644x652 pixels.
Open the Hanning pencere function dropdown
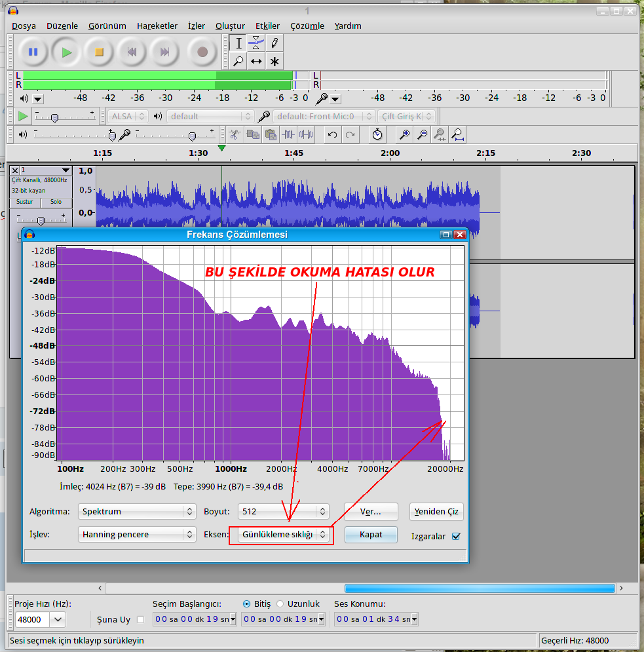[x=136, y=535]
